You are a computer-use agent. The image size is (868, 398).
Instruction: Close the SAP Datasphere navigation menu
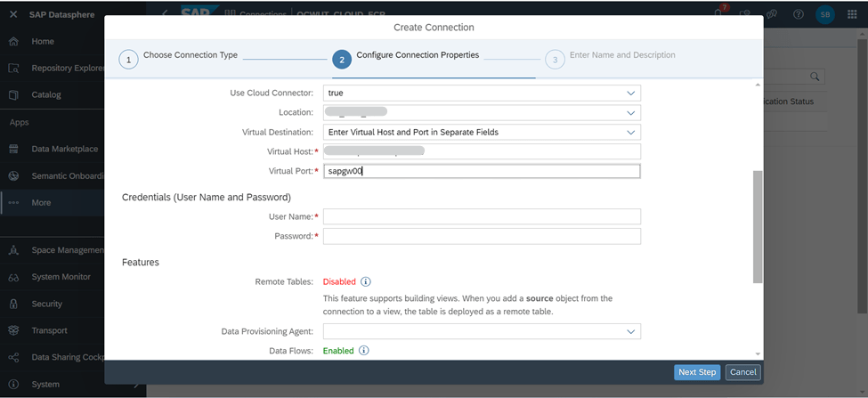[x=14, y=14]
